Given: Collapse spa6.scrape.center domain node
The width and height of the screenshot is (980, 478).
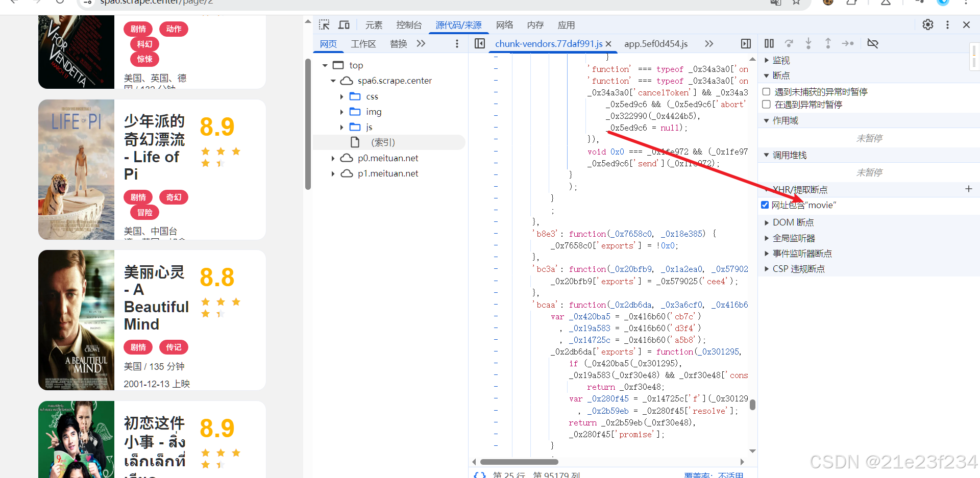Looking at the screenshot, I should click(x=333, y=81).
